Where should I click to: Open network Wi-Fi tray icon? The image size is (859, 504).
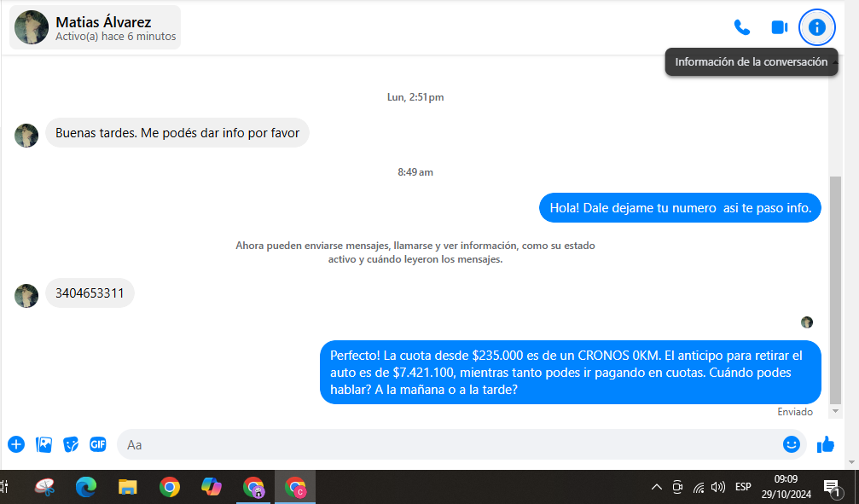point(699,486)
